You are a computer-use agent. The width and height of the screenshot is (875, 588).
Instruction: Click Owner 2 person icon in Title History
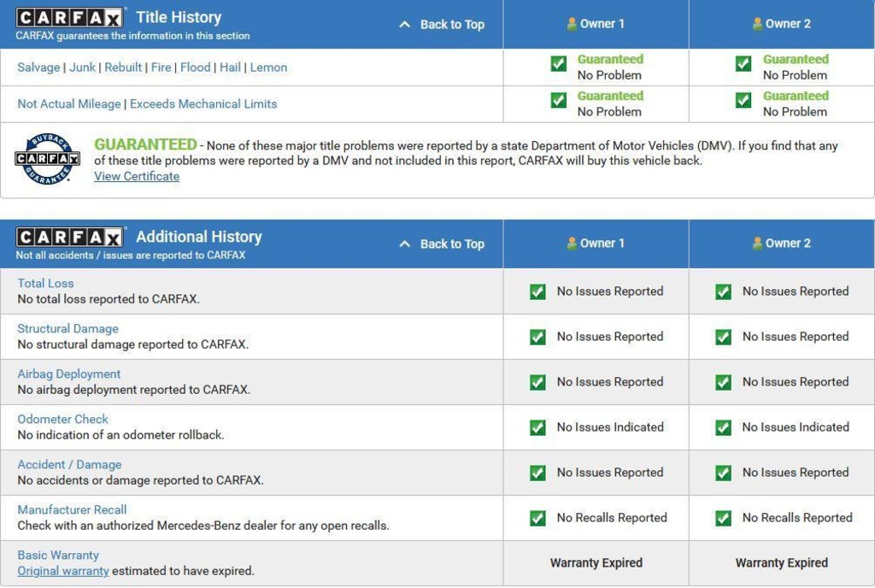click(x=757, y=24)
